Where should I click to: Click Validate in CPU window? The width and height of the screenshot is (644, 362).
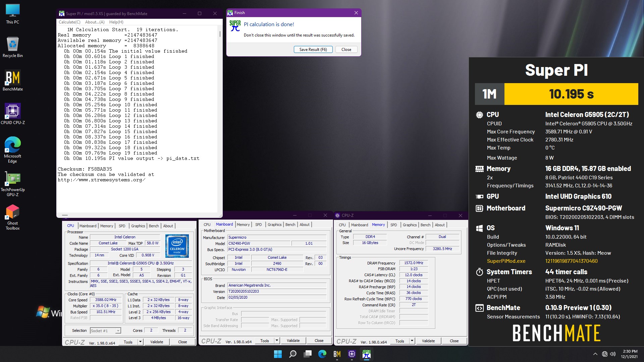point(157,342)
